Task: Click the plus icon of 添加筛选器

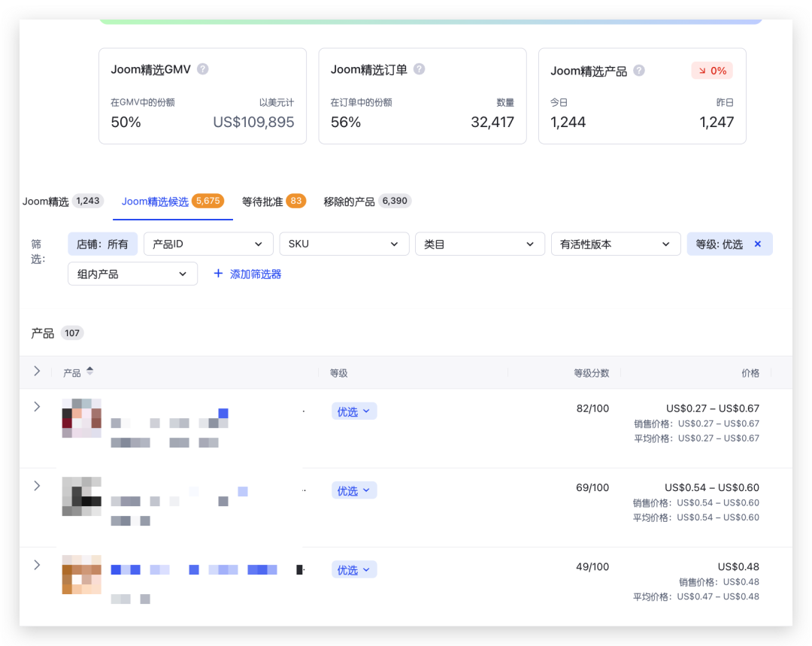Action: point(218,274)
